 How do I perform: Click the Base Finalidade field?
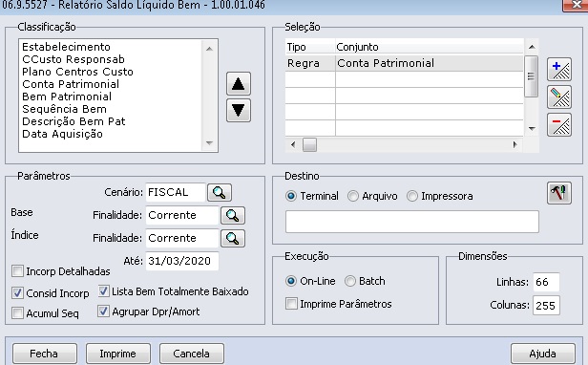click(x=182, y=215)
